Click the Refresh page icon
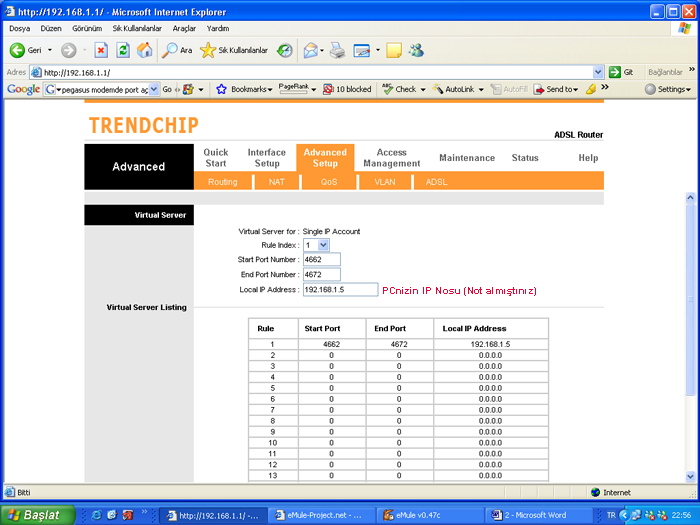This screenshot has height=525, width=700. pyautogui.click(x=123, y=50)
